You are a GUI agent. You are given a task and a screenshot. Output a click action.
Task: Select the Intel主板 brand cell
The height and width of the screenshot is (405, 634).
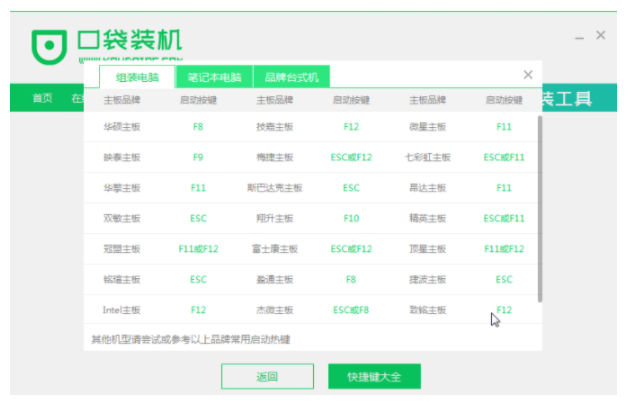(122, 310)
